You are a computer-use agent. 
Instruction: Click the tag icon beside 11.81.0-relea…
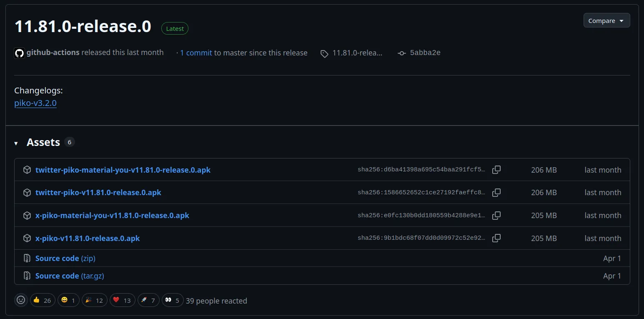(324, 53)
